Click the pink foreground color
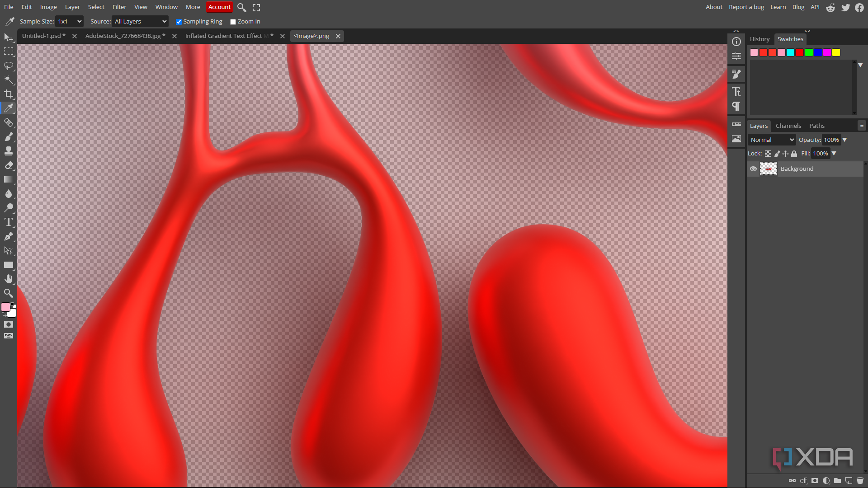The image size is (868, 488). click(6, 307)
